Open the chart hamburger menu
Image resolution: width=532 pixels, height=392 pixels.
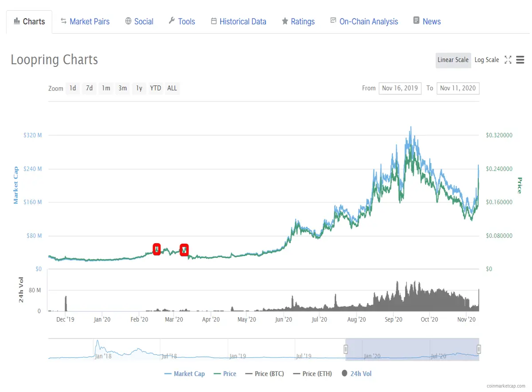(520, 60)
